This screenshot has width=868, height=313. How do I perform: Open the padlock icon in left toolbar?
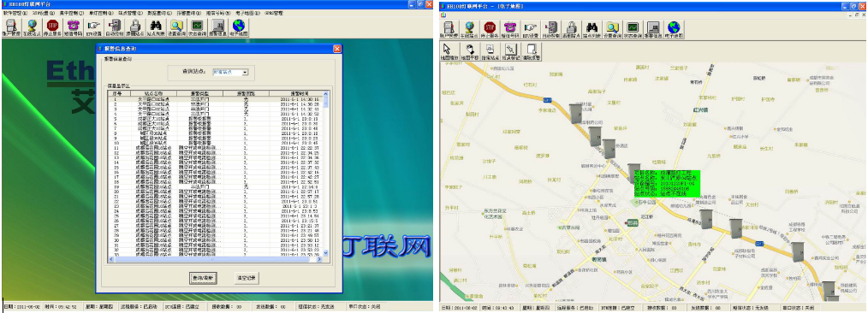point(134,27)
